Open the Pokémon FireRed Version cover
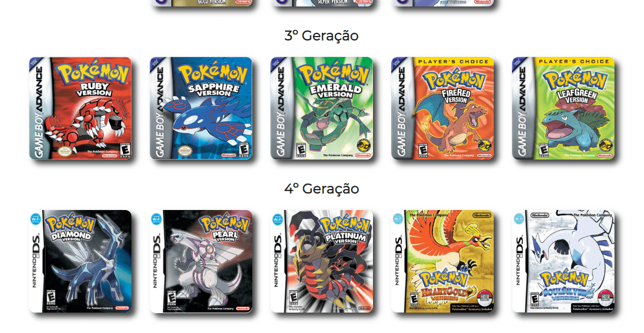 (443, 108)
